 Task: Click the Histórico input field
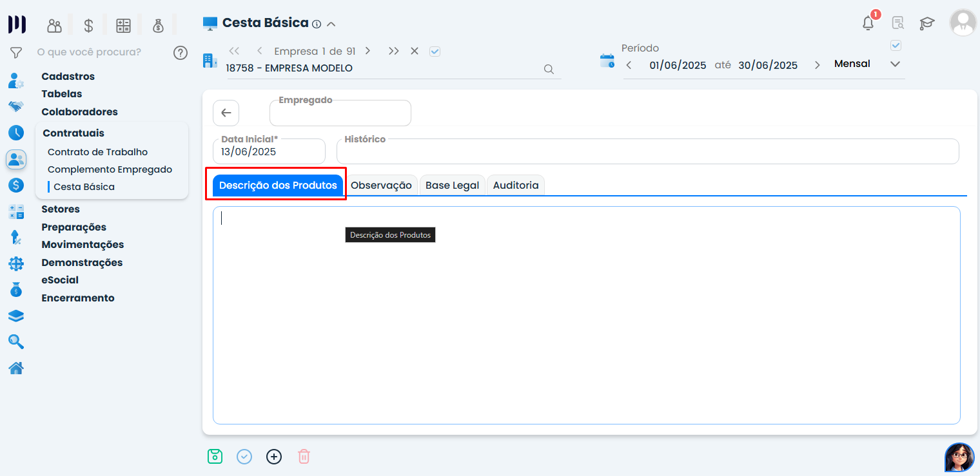pyautogui.click(x=647, y=153)
